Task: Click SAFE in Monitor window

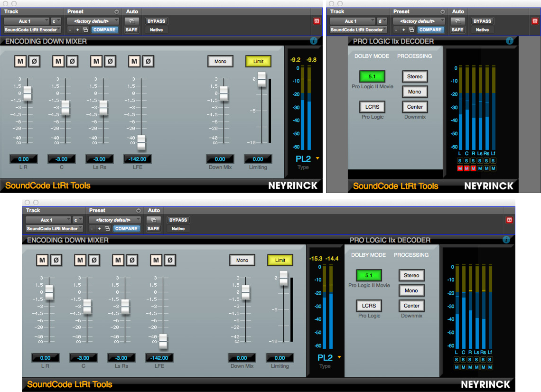Action: (153, 229)
